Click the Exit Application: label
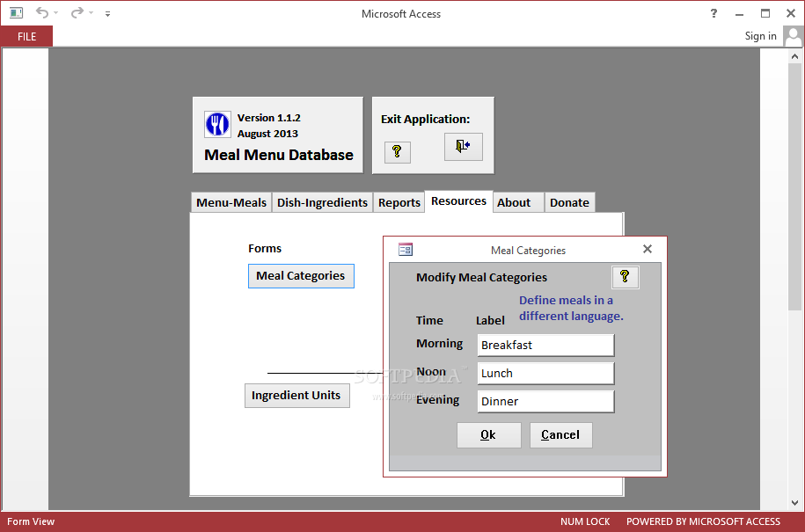The height and width of the screenshot is (532, 805). [425, 120]
